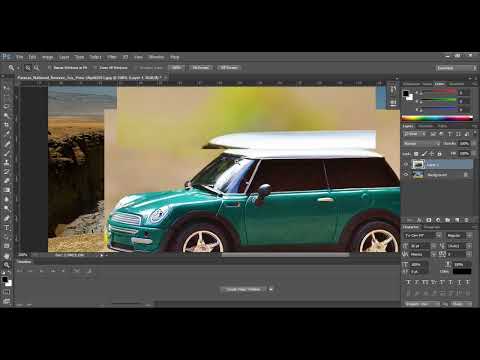Toggle lock all padlock icon
Screen dimensions: 480x360
click(439, 154)
